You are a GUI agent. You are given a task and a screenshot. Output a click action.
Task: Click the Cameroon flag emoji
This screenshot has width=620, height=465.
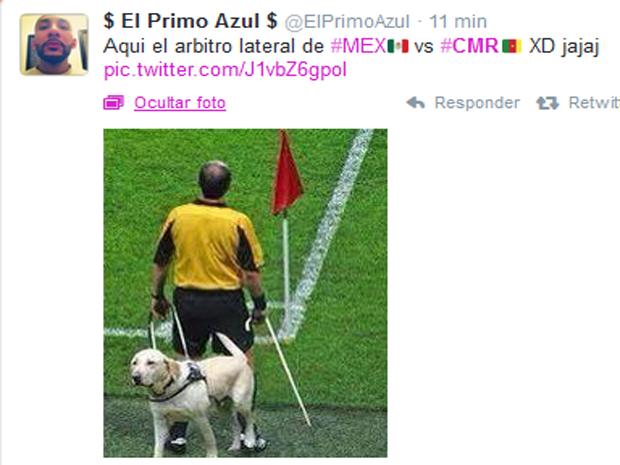point(512,46)
